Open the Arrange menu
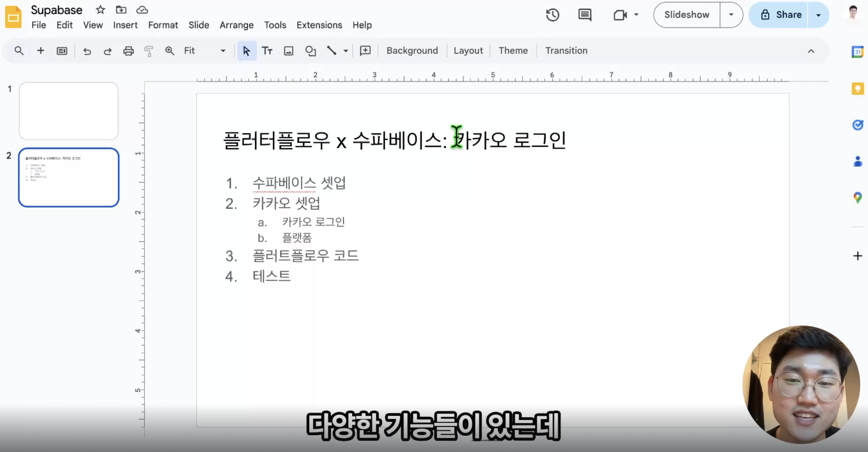Image resolution: width=868 pixels, height=452 pixels. coord(237,25)
